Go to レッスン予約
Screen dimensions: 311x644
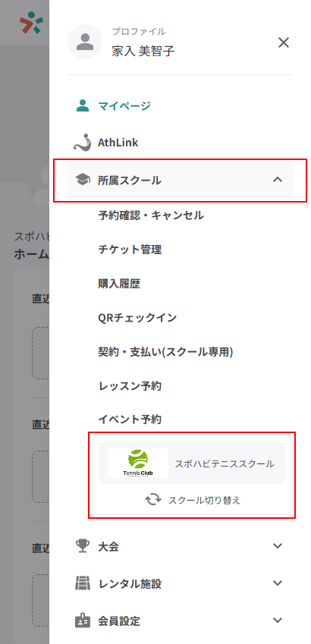(x=130, y=385)
